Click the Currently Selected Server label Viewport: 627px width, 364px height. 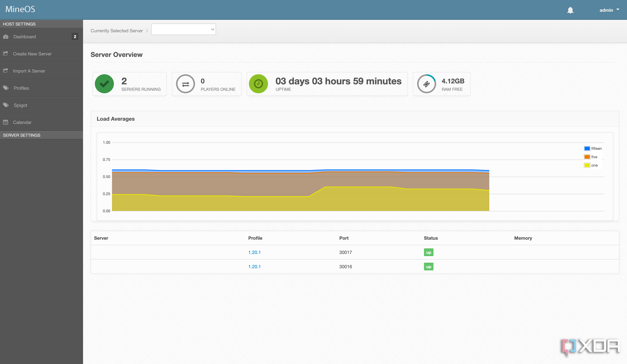pos(116,31)
